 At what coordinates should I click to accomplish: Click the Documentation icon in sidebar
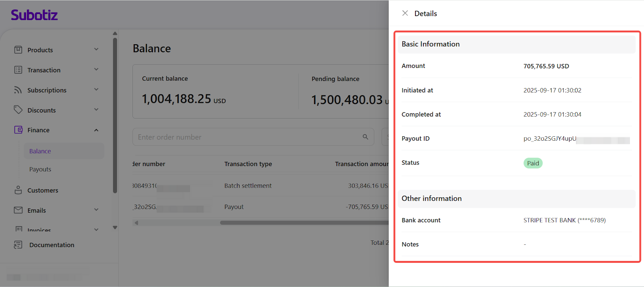click(18, 245)
